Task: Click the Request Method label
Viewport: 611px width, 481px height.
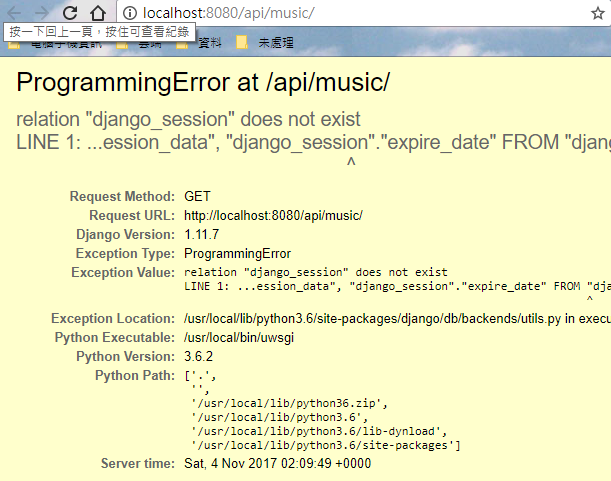Action: click(x=122, y=196)
